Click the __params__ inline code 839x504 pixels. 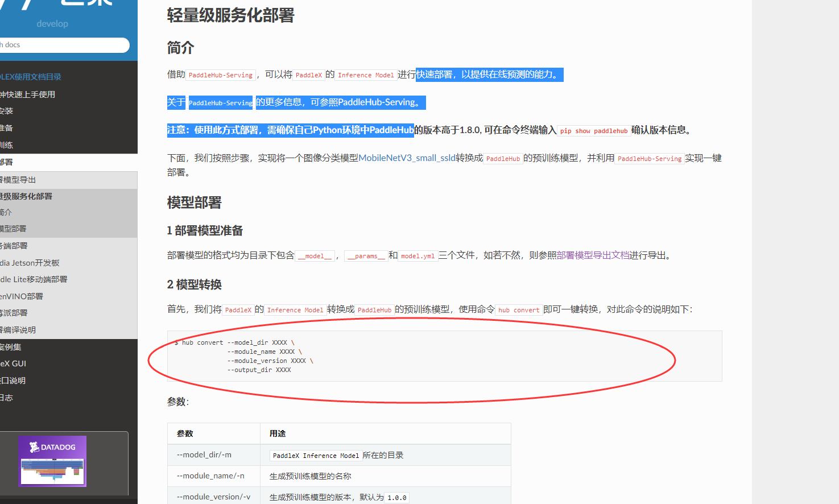coord(366,256)
